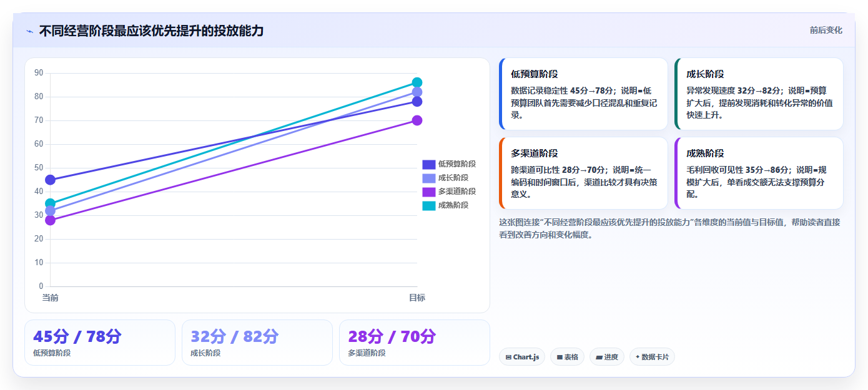
Task: Click the 成长阶段 target point at 82
Action: coord(417,92)
